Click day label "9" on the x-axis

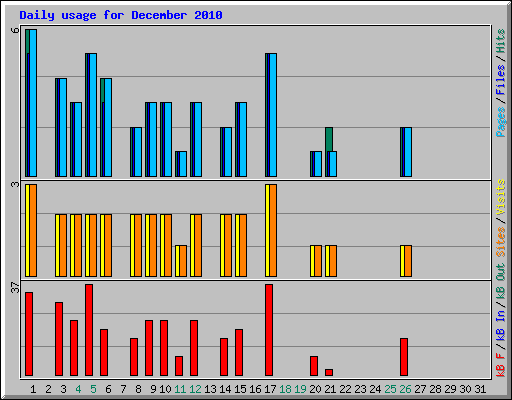click(153, 389)
